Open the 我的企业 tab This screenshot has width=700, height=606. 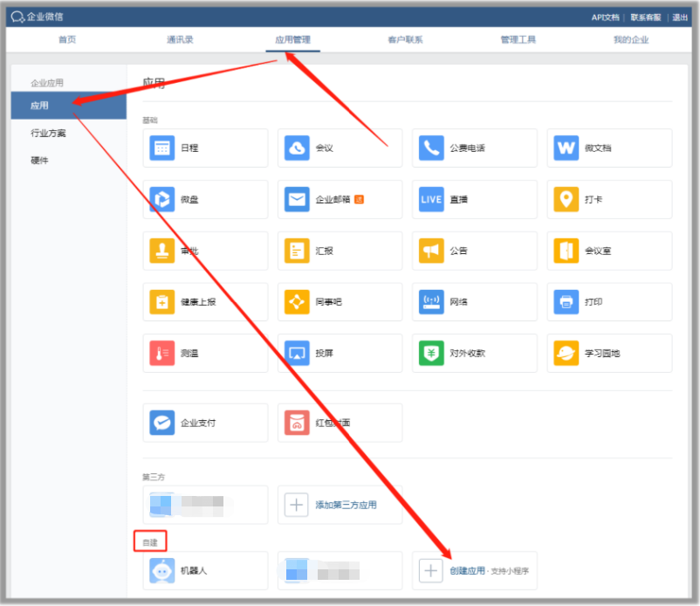631,40
